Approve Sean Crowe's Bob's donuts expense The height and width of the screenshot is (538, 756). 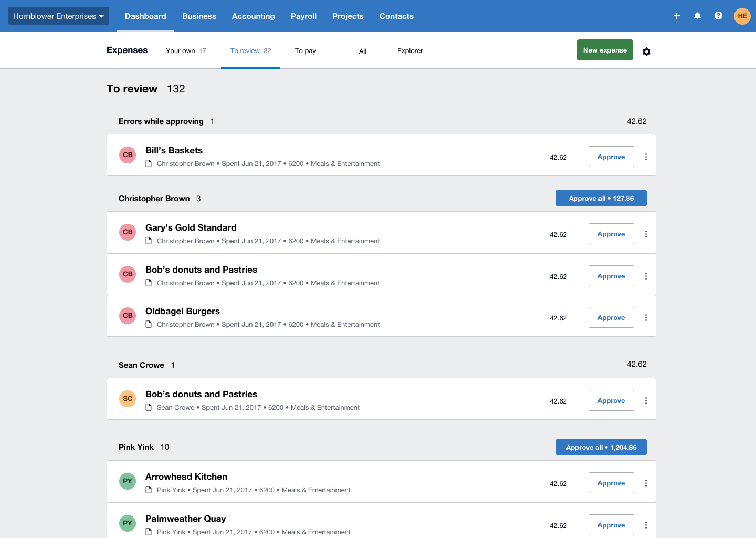pos(611,401)
